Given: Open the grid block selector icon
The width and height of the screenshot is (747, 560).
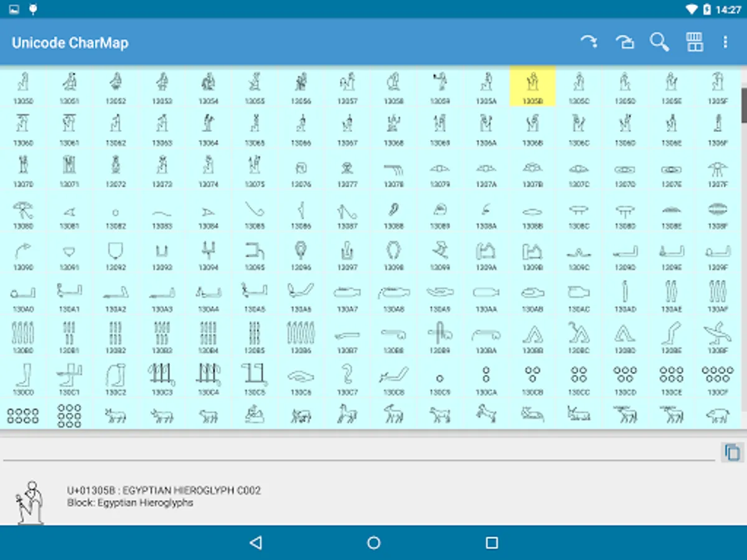Looking at the screenshot, I should (x=695, y=42).
